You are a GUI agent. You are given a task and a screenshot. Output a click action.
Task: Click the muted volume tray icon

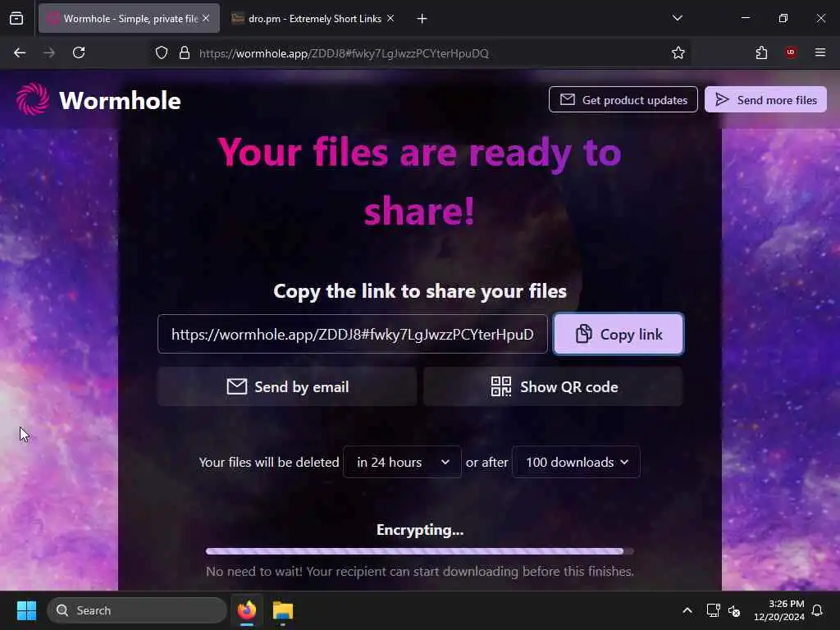point(734,610)
